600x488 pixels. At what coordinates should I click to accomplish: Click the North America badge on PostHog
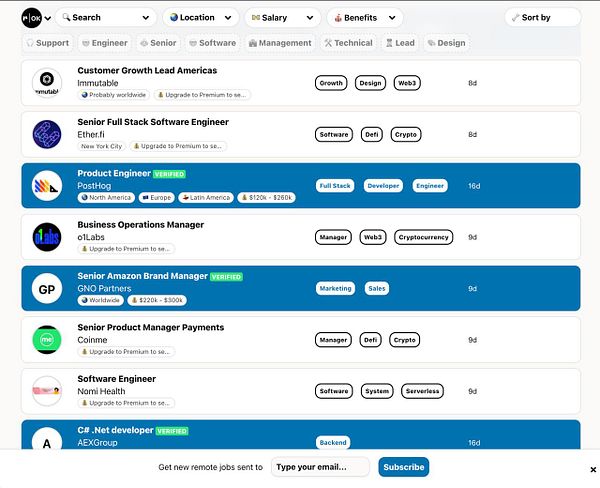(106, 197)
